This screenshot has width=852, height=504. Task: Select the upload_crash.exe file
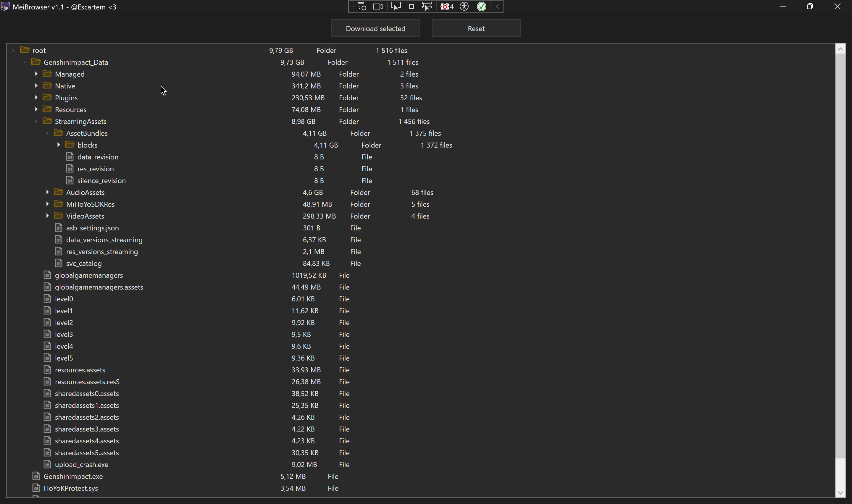[81, 464]
